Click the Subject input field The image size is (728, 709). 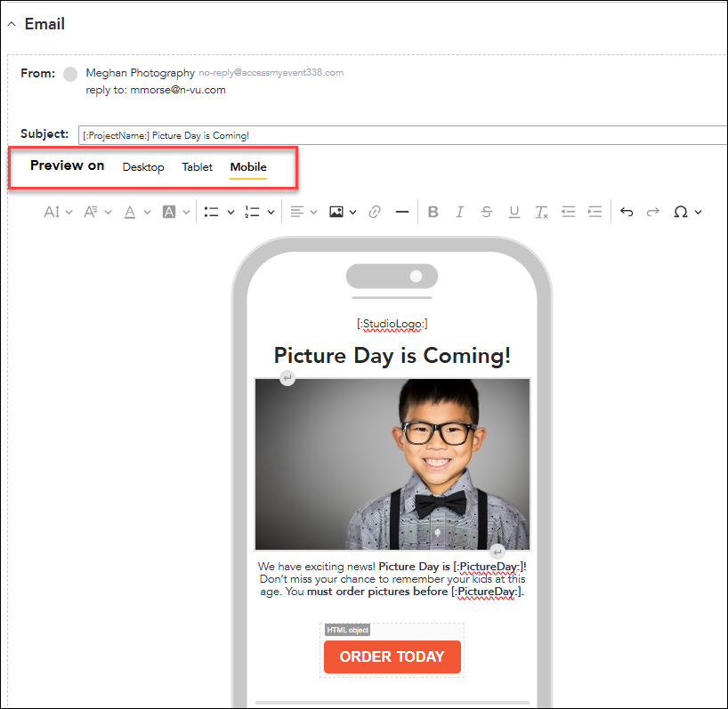402,135
